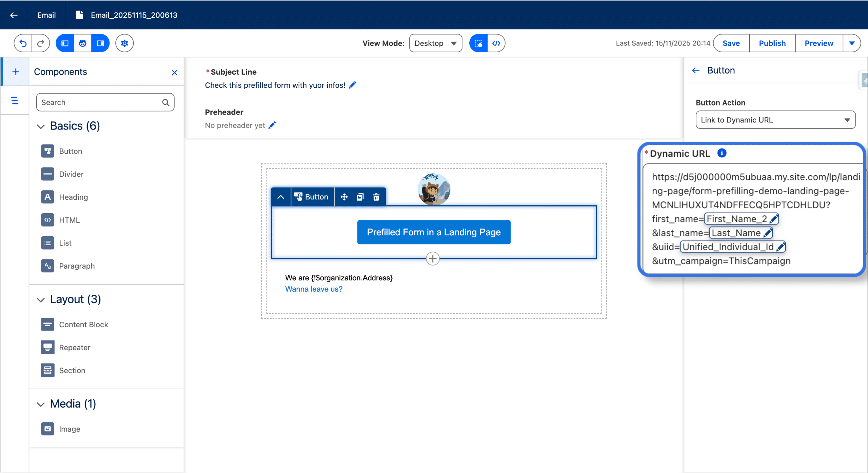Viewport: 868px width, 473px height.
Task: Toggle the right panel visibility
Action: (x=100, y=43)
